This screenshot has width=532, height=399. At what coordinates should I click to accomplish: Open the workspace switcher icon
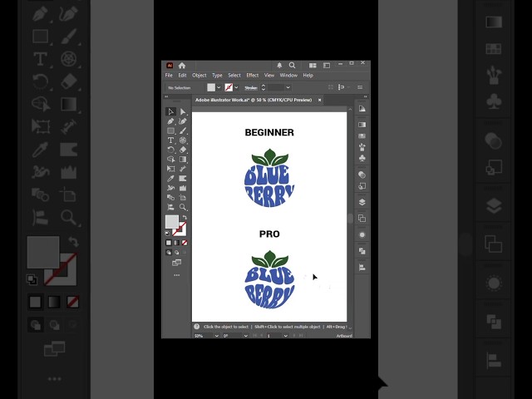click(327, 66)
